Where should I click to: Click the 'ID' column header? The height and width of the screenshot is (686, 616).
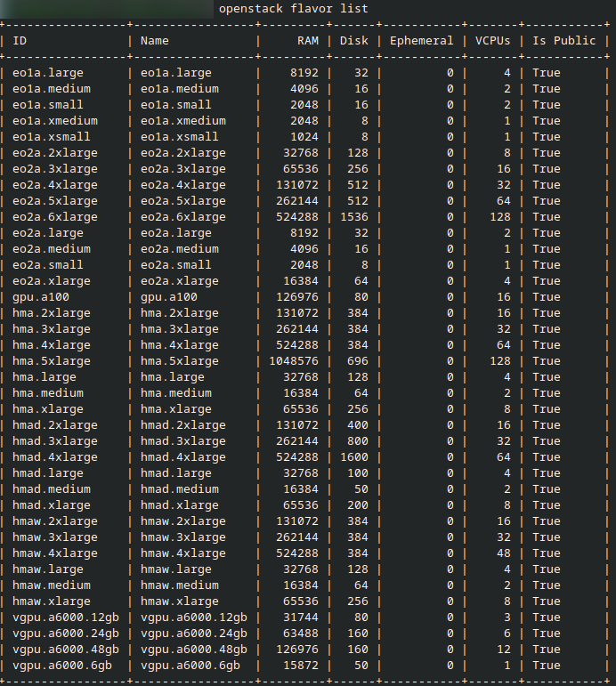(20, 41)
